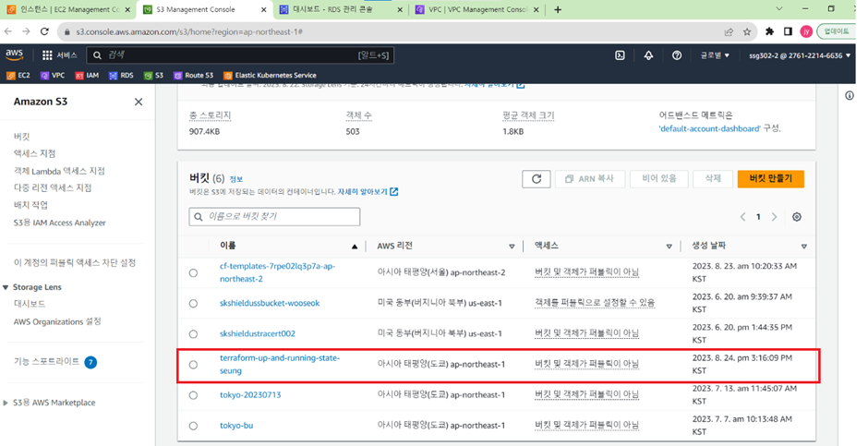Open the help question mark icon
868x446 pixels.
(x=677, y=55)
